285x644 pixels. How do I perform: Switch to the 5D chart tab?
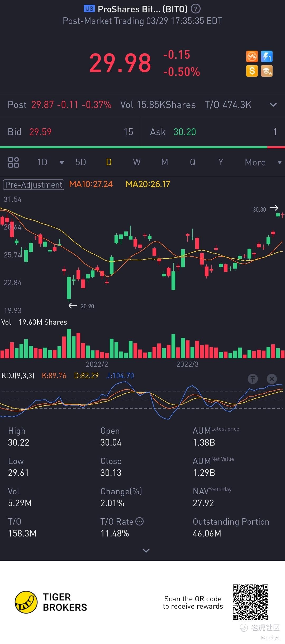81,162
